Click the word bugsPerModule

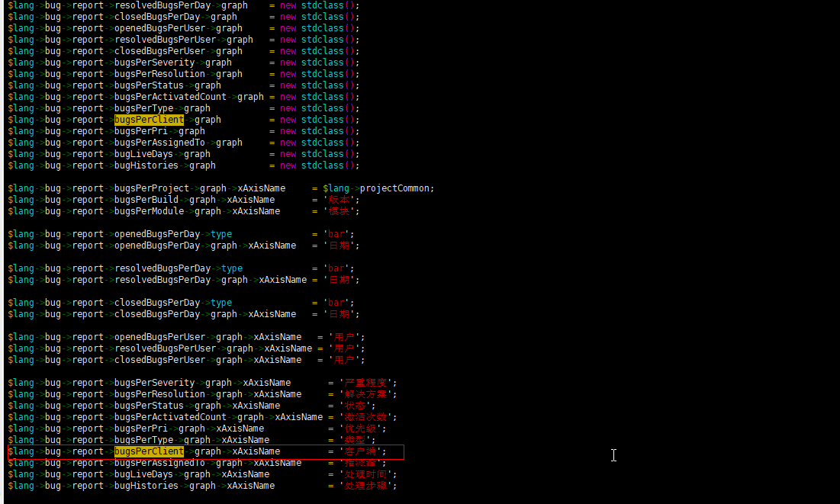click(x=149, y=211)
